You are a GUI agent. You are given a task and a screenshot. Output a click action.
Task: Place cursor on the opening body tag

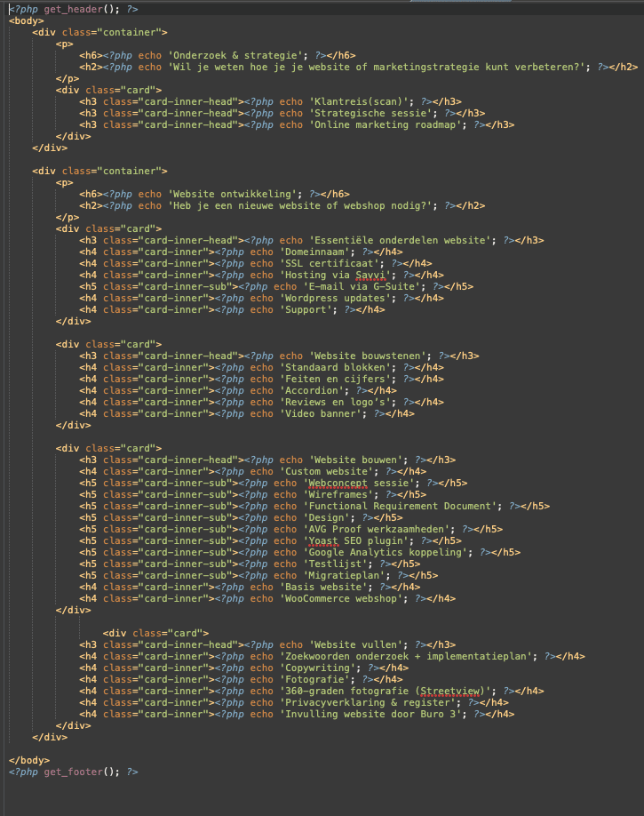pos(26,20)
